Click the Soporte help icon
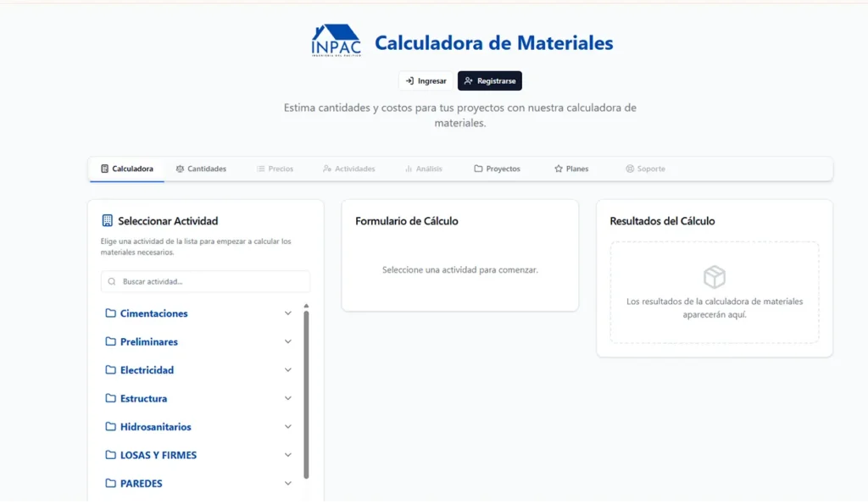868x504 pixels. coord(628,169)
